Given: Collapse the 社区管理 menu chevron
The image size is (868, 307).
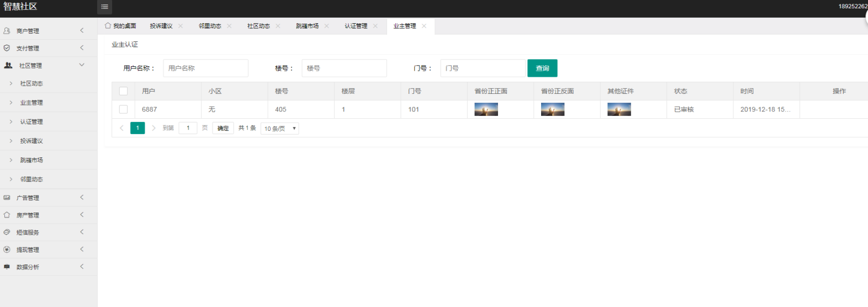Looking at the screenshot, I should pyautogui.click(x=82, y=65).
